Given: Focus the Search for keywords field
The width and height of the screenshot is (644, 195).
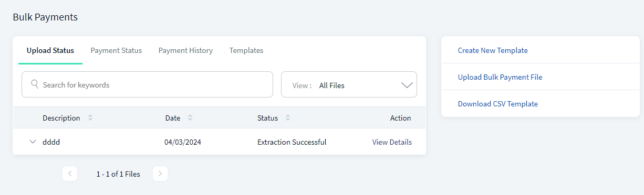Looking at the screenshot, I should (147, 84).
